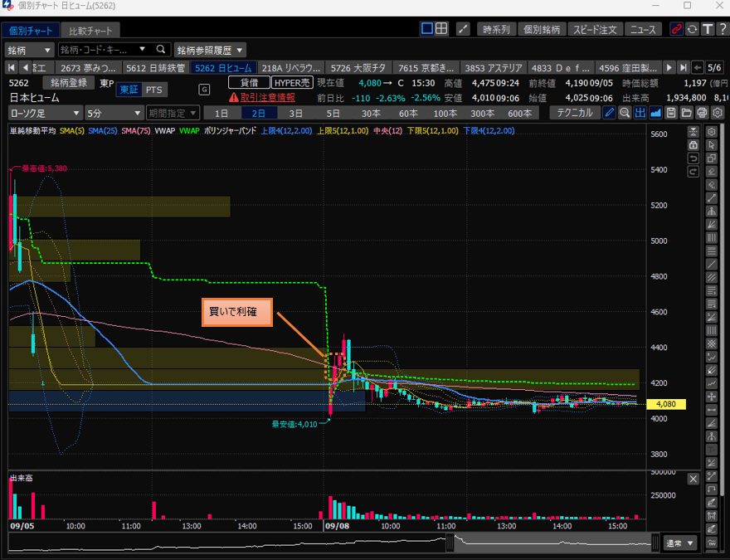Switch to four-pane grid layout
This screenshot has height=560, width=730.
[x=441, y=29]
